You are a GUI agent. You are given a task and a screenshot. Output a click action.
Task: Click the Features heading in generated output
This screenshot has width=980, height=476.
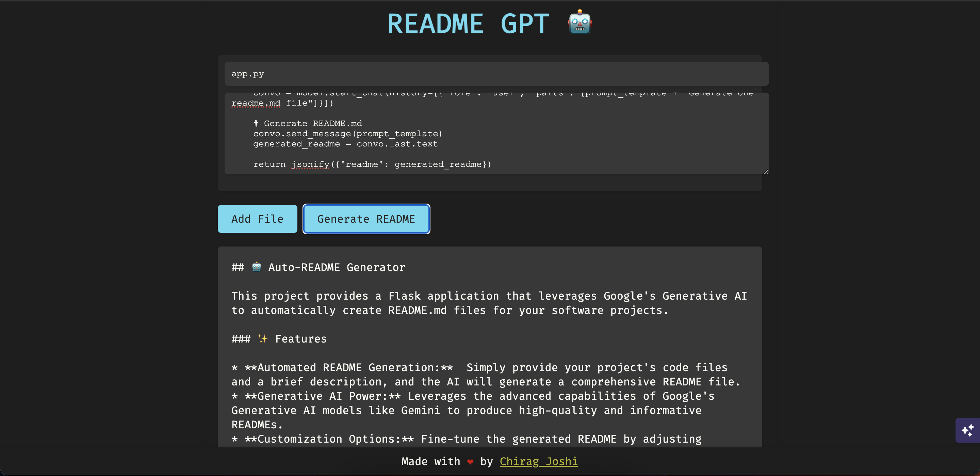300,339
